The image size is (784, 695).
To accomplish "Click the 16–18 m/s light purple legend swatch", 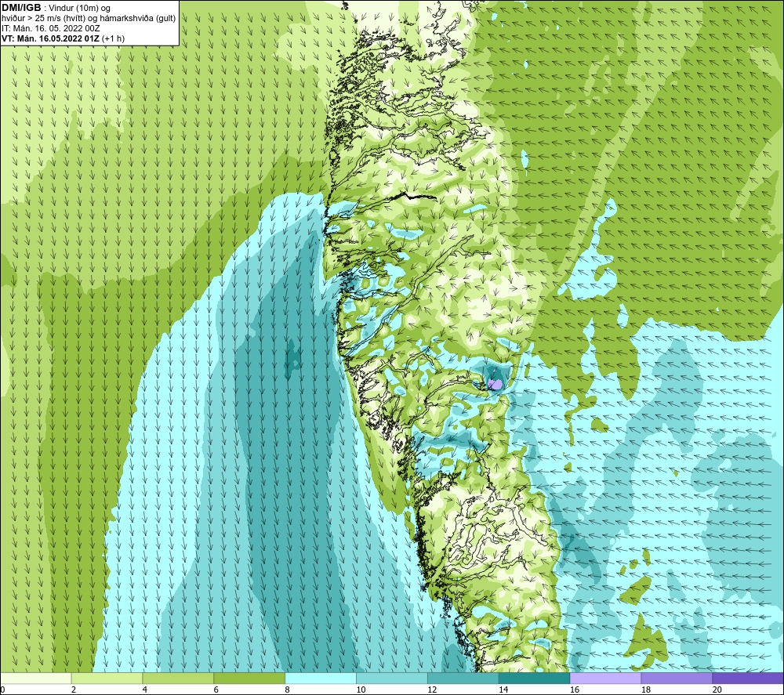I will pos(605,679).
